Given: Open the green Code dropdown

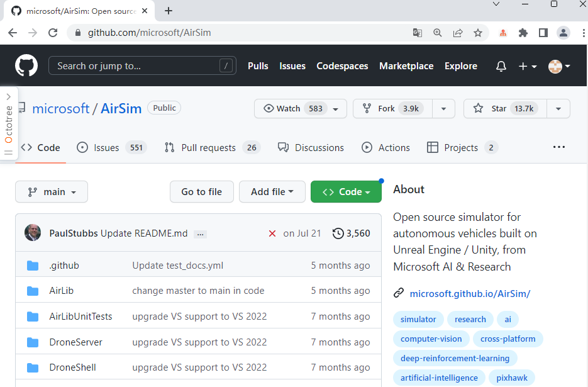Looking at the screenshot, I should (x=346, y=192).
